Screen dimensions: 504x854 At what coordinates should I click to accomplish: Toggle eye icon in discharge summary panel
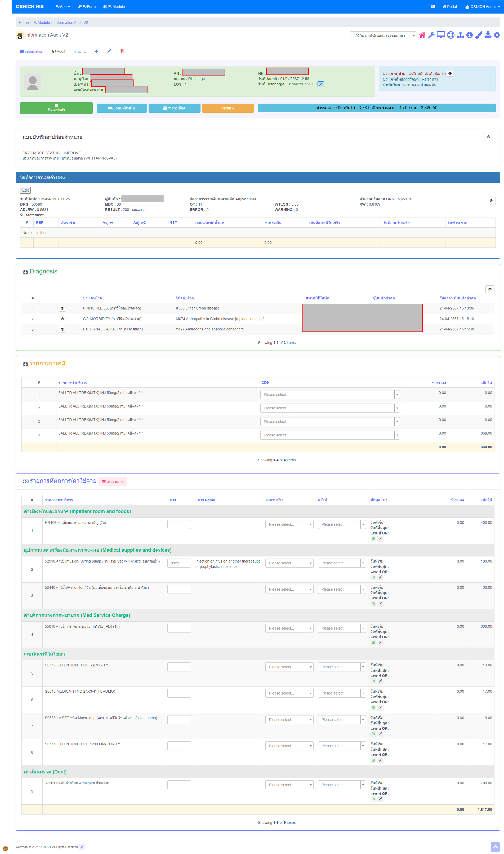(488, 137)
